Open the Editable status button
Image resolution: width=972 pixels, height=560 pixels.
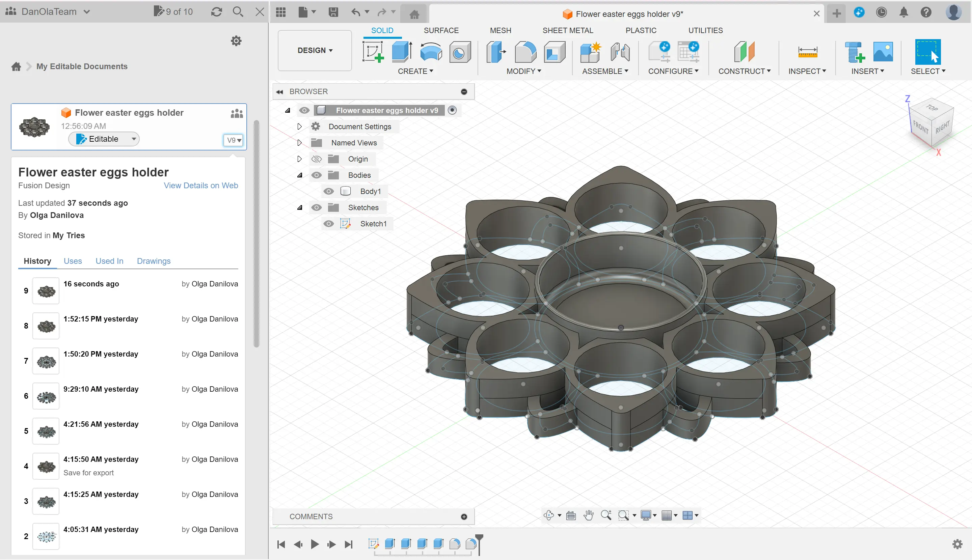[x=104, y=139]
